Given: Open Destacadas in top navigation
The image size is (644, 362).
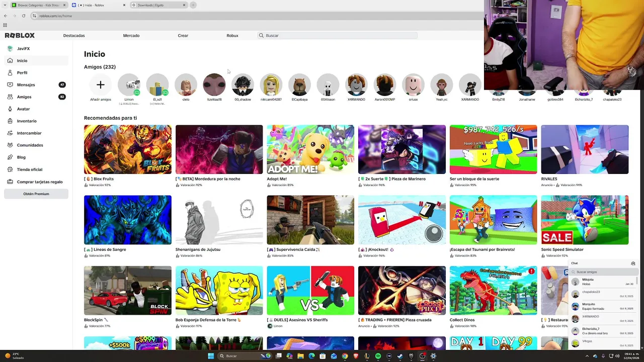Looking at the screenshot, I should point(74,36).
